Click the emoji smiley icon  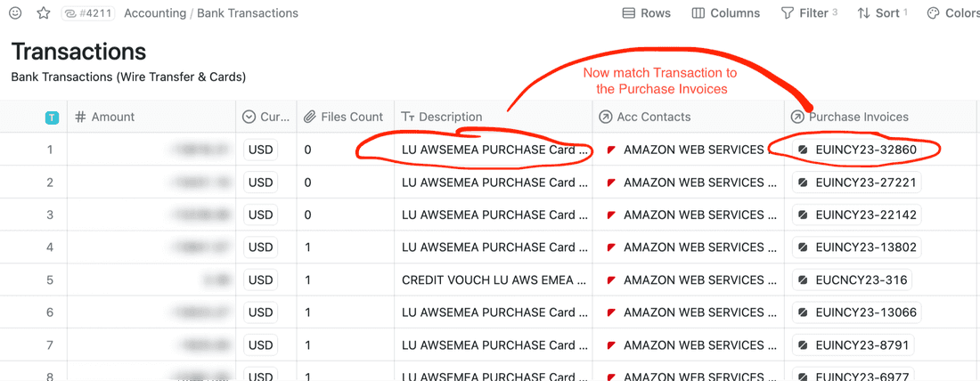(x=15, y=13)
